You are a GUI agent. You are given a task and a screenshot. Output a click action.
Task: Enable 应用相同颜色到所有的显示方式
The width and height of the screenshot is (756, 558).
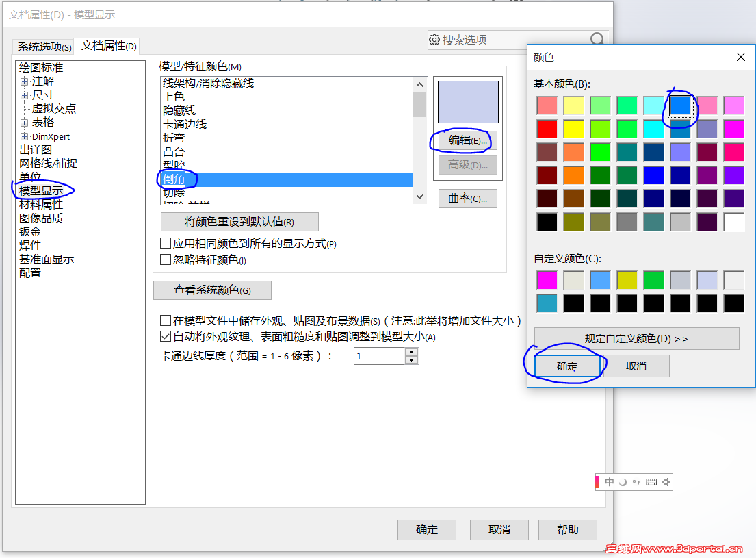(165, 242)
